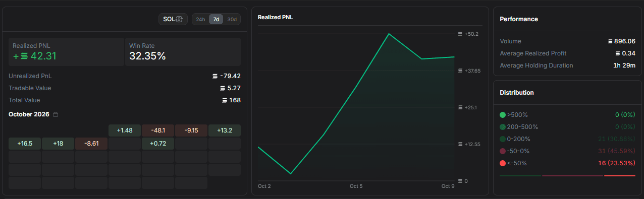Open the October 2026 calendar picker icon
The height and width of the screenshot is (199, 644).
point(56,114)
